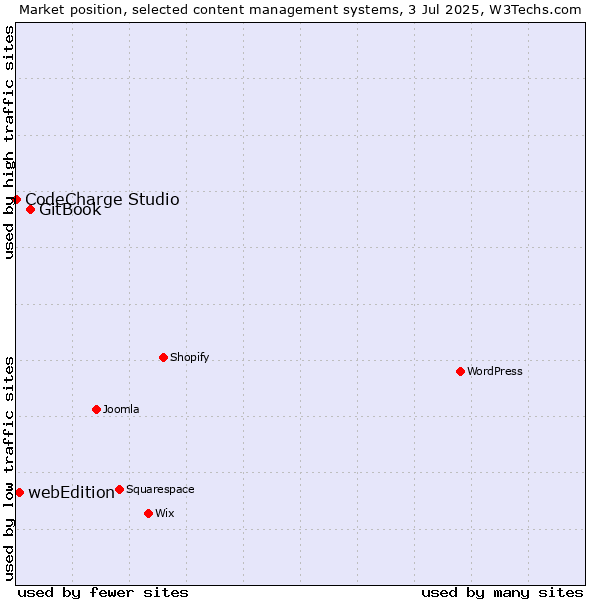Image resolution: width=600 pixels, height=600 pixels.
Task: Click the Shopify red data point
Action: tap(163, 357)
